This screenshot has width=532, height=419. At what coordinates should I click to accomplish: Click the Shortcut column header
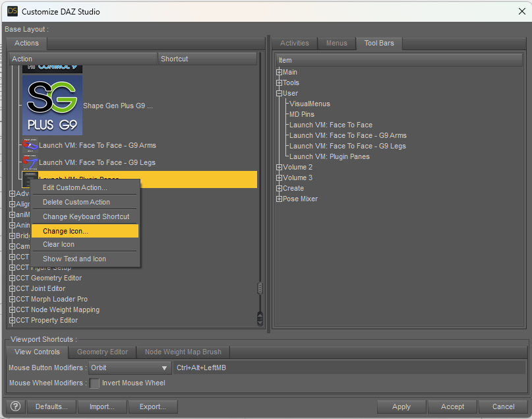[207, 59]
